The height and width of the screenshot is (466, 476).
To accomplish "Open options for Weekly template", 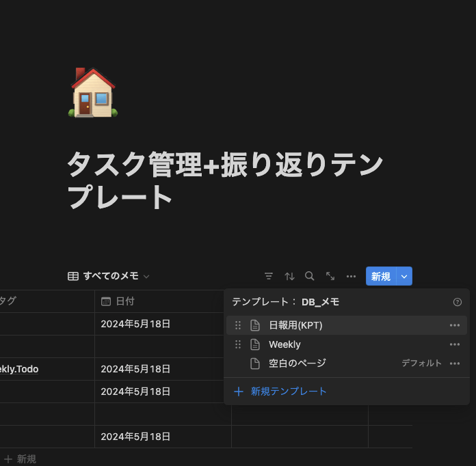I will pyautogui.click(x=454, y=344).
